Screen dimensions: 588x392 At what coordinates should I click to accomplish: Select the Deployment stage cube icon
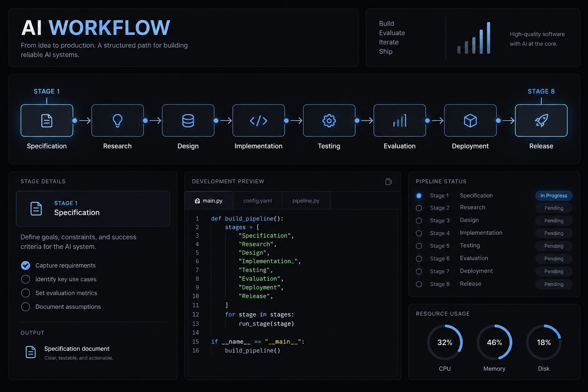[x=470, y=121]
